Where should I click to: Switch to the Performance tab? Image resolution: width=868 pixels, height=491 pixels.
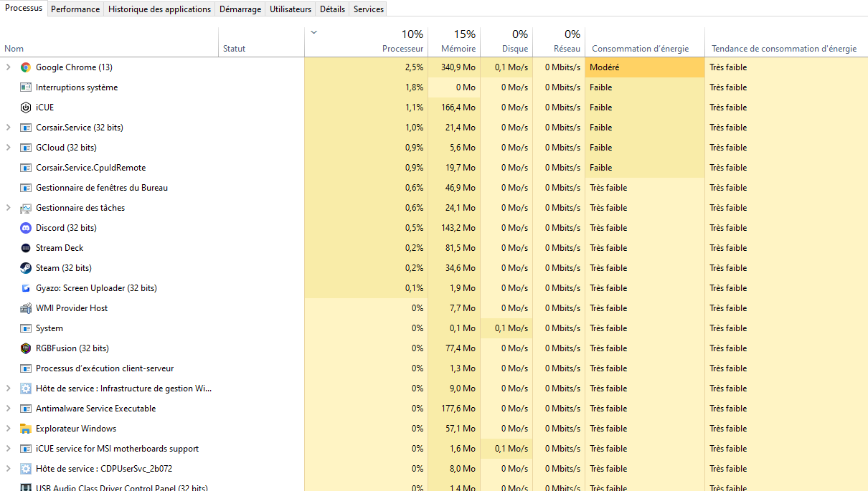pos(75,9)
